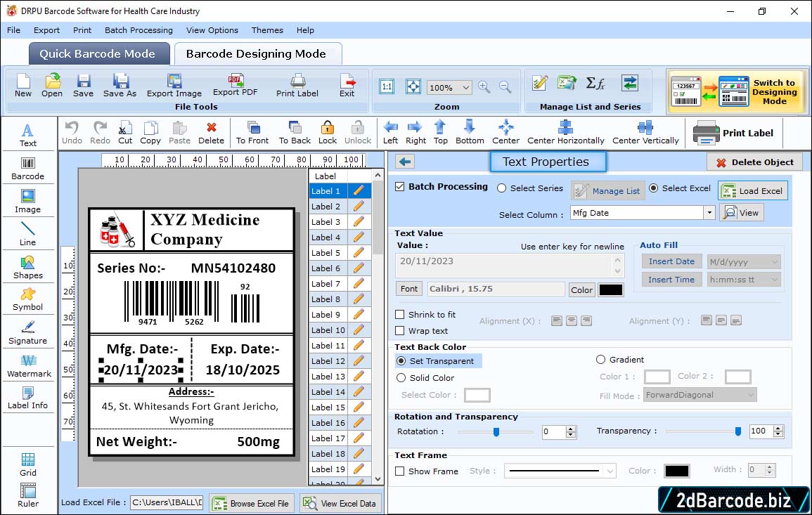Open the View Options menu
The height and width of the screenshot is (515, 812).
click(x=212, y=30)
